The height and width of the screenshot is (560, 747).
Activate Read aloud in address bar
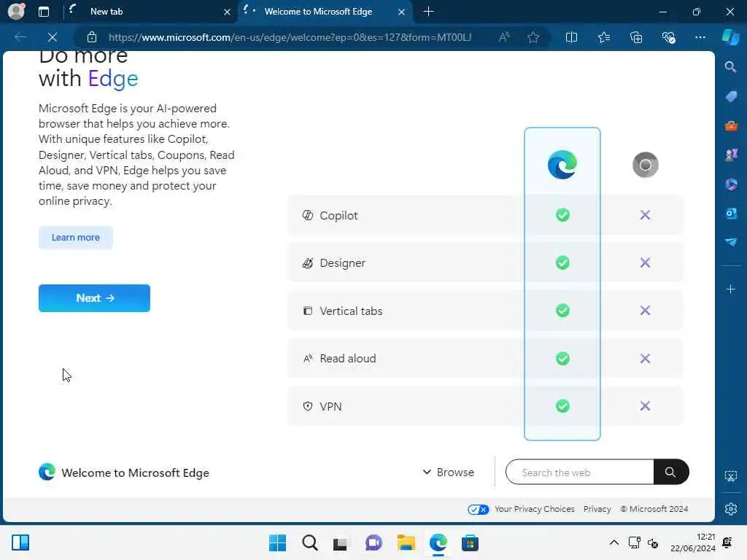pos(504,37)
